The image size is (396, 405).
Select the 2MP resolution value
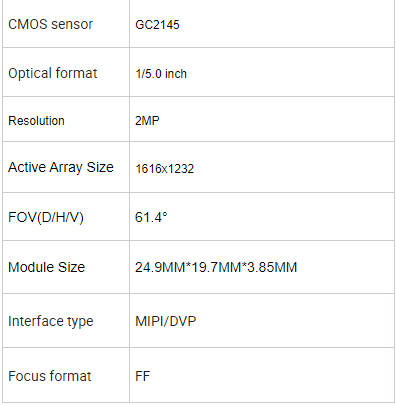click(147, 120)
